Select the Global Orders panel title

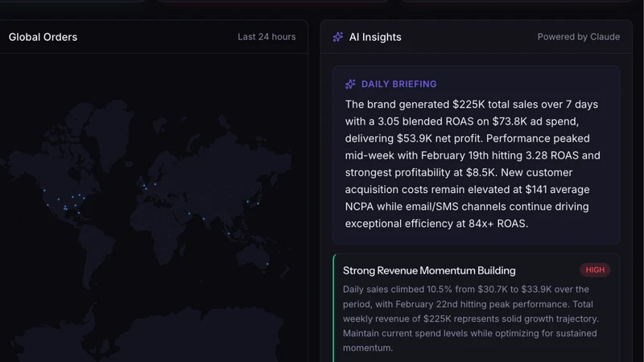click(43, 37)
